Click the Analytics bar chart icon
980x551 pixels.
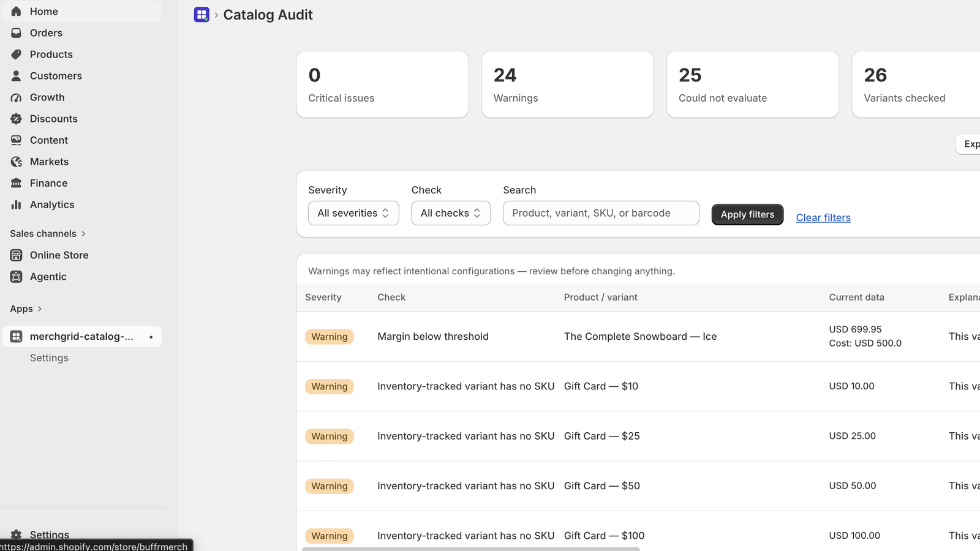[17, 204]
